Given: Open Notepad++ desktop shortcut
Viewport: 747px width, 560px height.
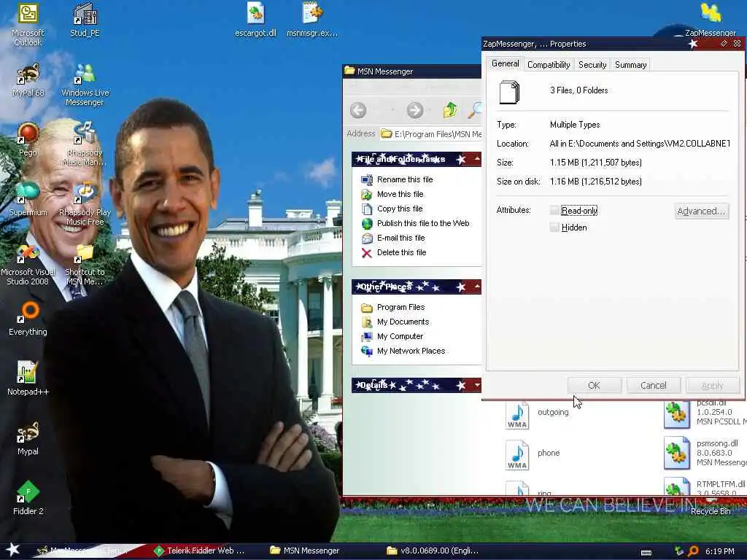Looking at the screenshot, I should tap(28, 378).
